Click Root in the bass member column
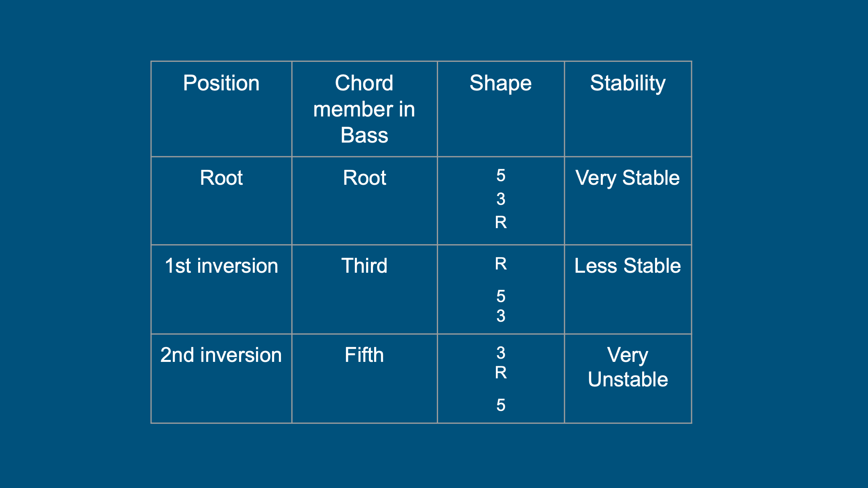The height and width of the screenshot is (488, 868). pyautogui.click(x=364, y=178)
